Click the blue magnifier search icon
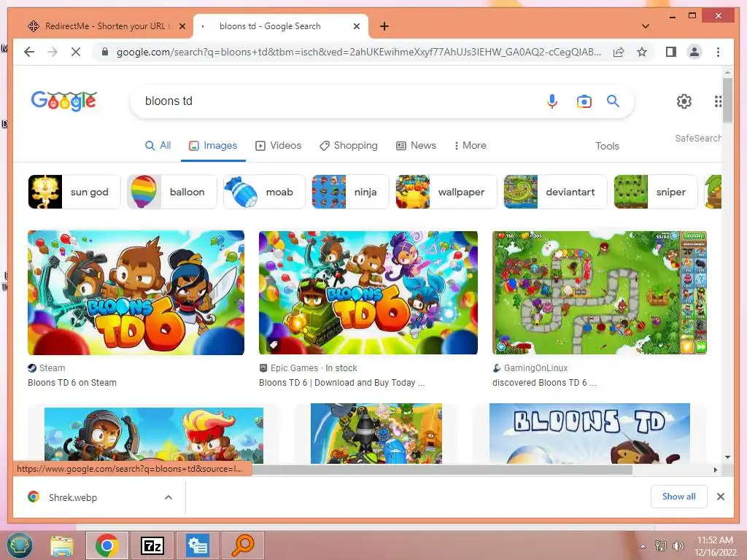747x560 pixels. pyautogui.click(x=613, y=101)
